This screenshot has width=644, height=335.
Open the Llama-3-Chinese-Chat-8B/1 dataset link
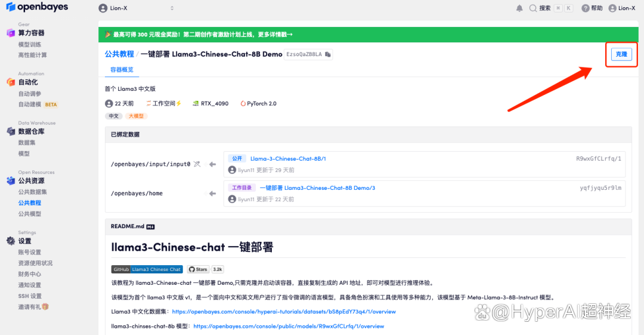click(288, 158)
